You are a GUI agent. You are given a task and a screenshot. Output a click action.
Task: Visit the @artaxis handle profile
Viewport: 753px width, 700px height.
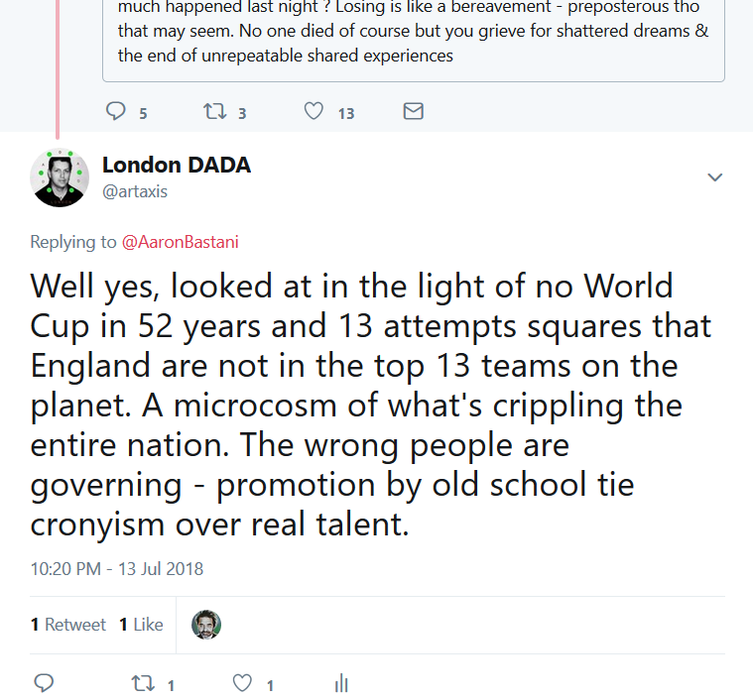(x=135, y=191)
